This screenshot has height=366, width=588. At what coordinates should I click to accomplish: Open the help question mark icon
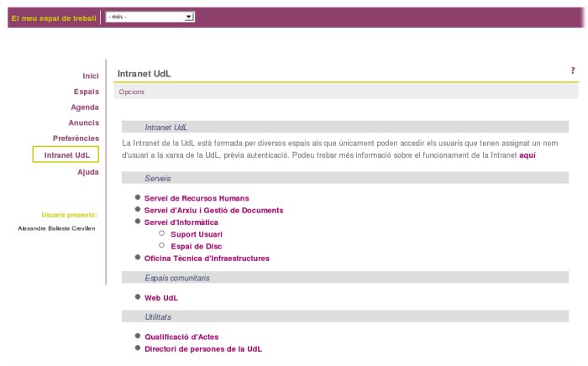pos(573,71)
